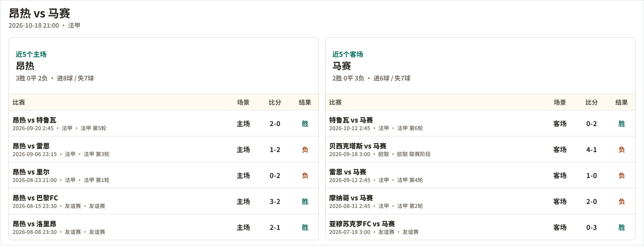644x246 pixels.
Task: Click the 胜 result for 昂热 vs 巴黎FC
Action: pyautogui.click(x=305, y=201)
